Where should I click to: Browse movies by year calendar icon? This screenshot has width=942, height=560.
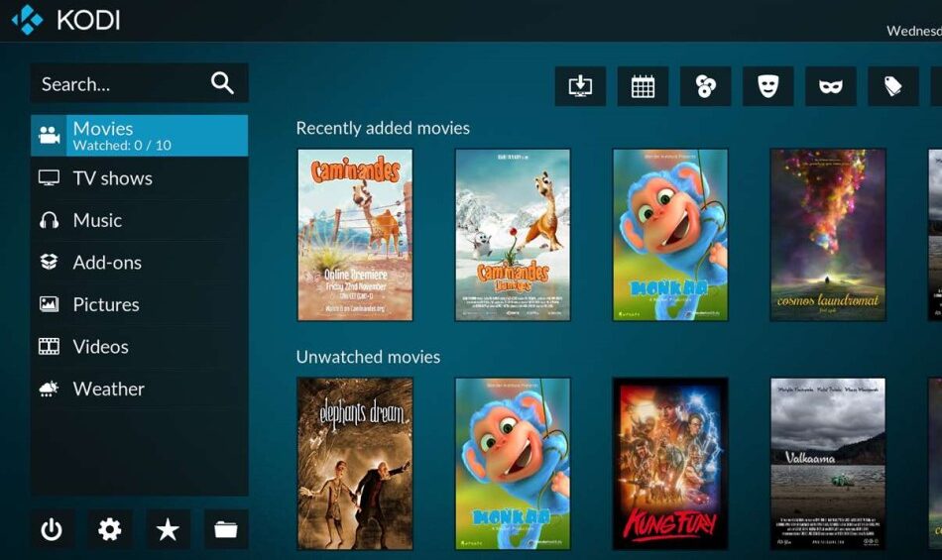(643, 86)
